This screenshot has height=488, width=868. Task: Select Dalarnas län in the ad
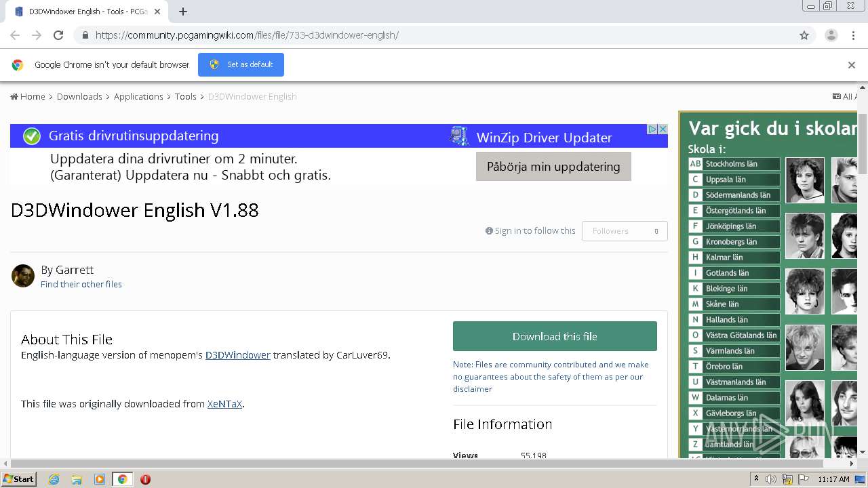734,398
